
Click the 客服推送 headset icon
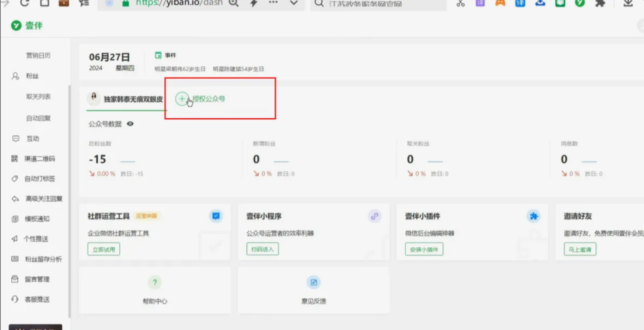click(x=15, y=299)
